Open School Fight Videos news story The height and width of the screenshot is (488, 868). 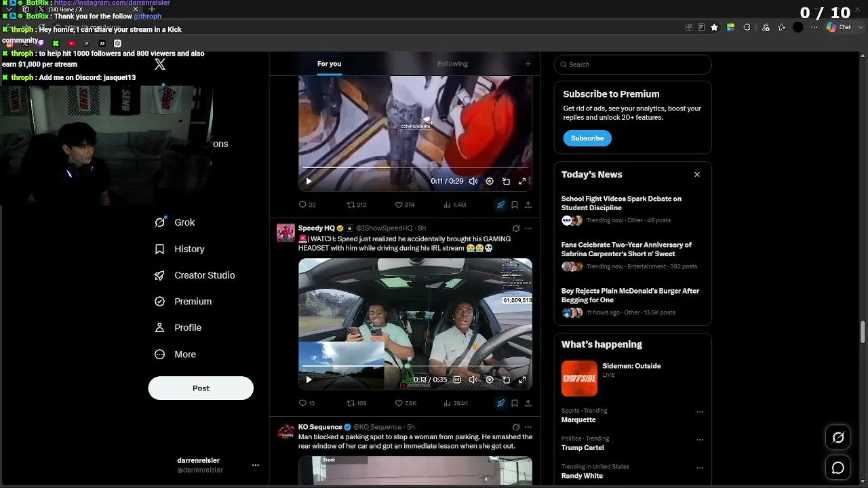[x=633, y=209]
